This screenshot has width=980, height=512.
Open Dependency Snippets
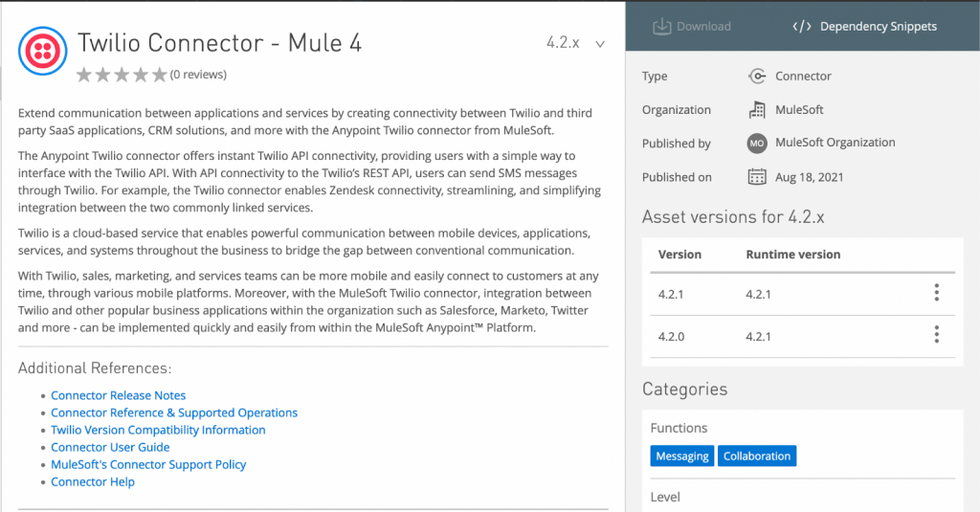[x=865, y=26]
